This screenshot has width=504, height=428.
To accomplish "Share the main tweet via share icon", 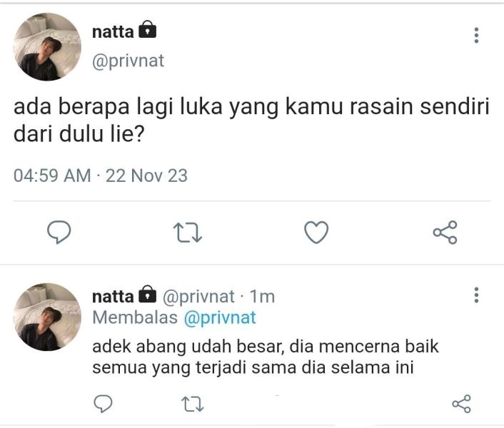I will click(445, 232).
